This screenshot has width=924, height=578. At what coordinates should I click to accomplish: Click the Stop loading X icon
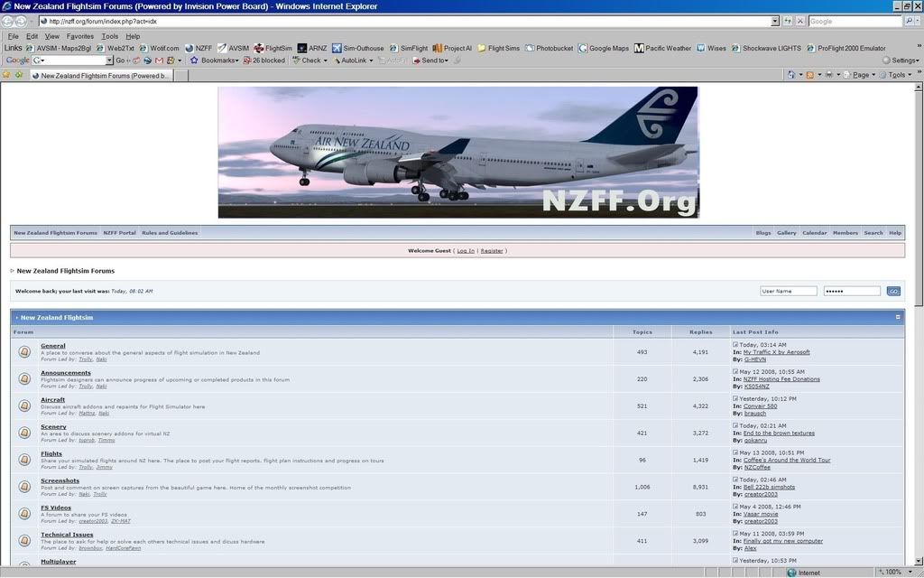point(799,21)
